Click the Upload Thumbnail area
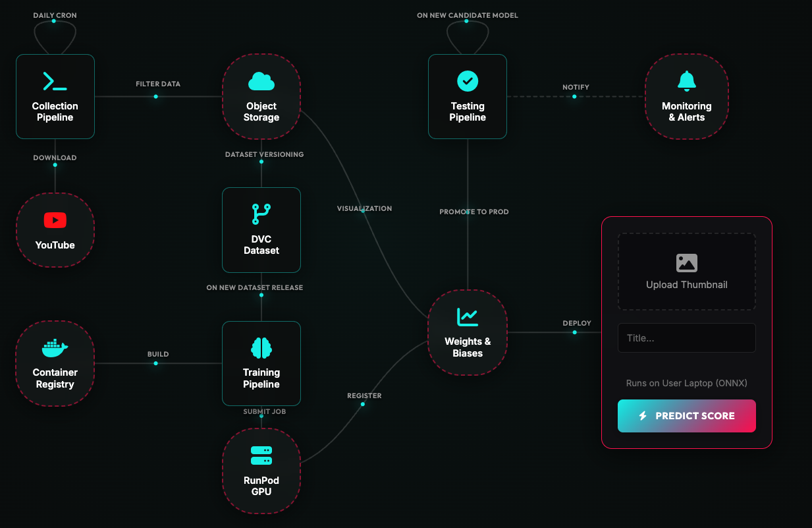812x528 pixels. click(687, 272)
